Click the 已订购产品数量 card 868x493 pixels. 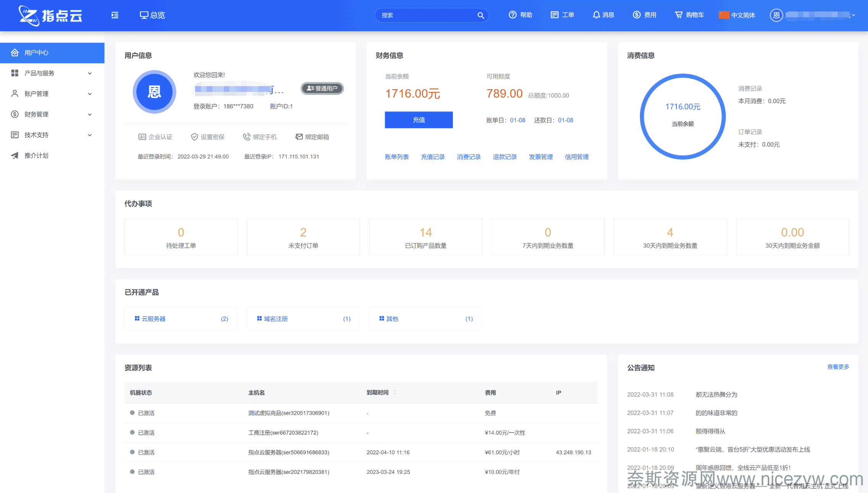426,237
